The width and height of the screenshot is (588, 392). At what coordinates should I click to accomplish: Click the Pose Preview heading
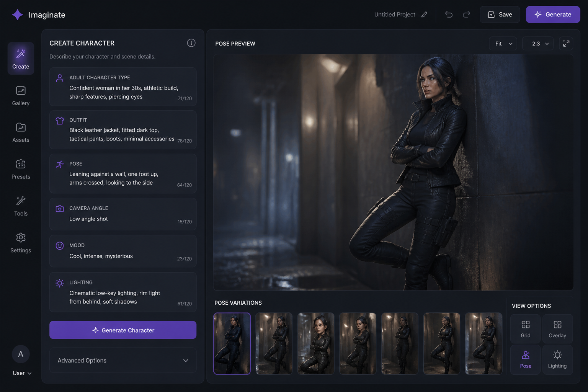235,44
